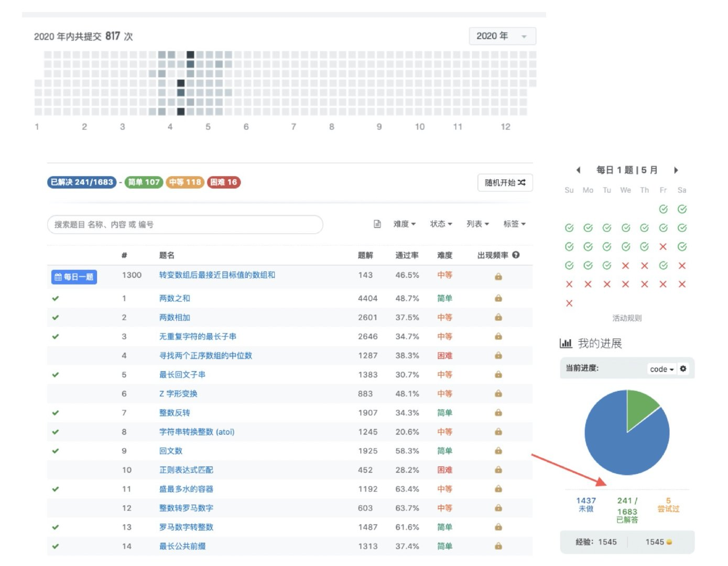Screen dimensions: 728x566
Task: Open the 罗马数字转整数 problem link
Action: click(186, 527)
